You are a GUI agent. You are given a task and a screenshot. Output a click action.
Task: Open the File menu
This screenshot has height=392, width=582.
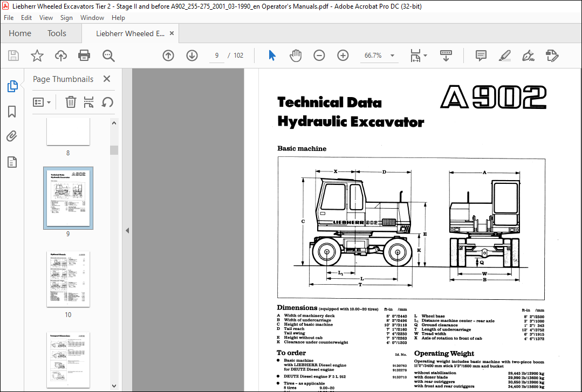[x=9, y=18]
